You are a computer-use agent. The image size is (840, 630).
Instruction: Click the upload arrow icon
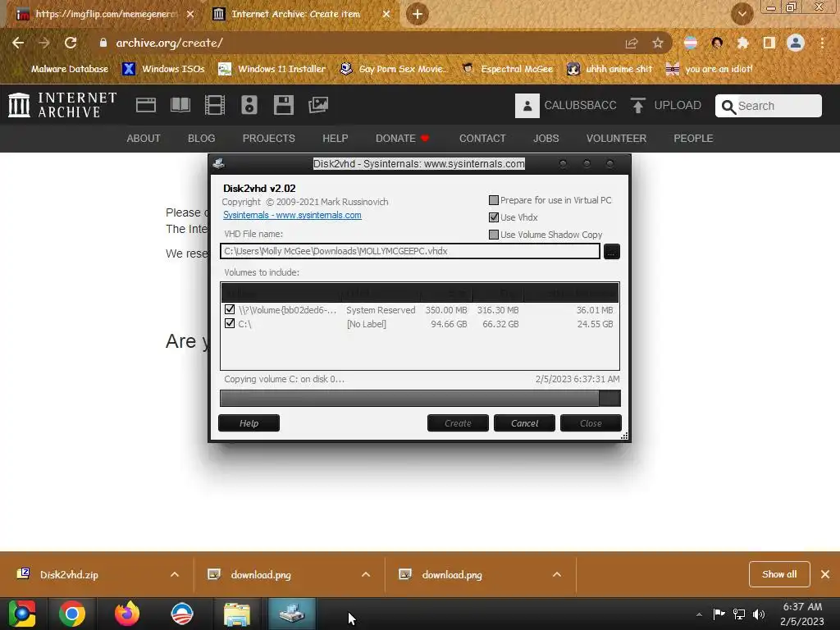tap(637, 106)
